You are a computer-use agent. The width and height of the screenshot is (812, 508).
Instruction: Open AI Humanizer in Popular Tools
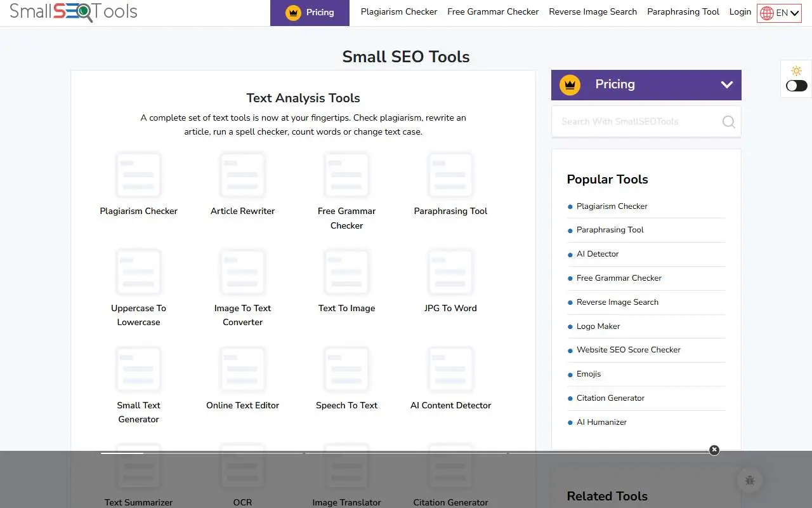pyautogui.click(x=601, y=422)
